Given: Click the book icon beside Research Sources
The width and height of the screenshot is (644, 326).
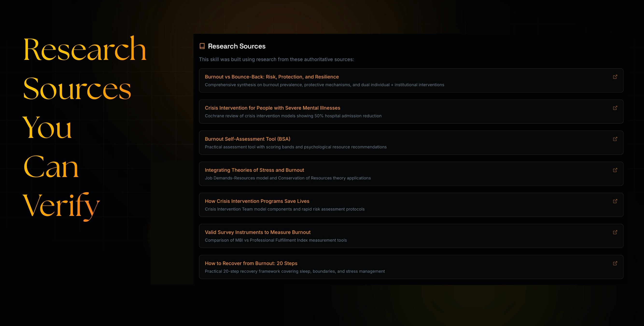Looking at the screenshot, I should [202, 46].
